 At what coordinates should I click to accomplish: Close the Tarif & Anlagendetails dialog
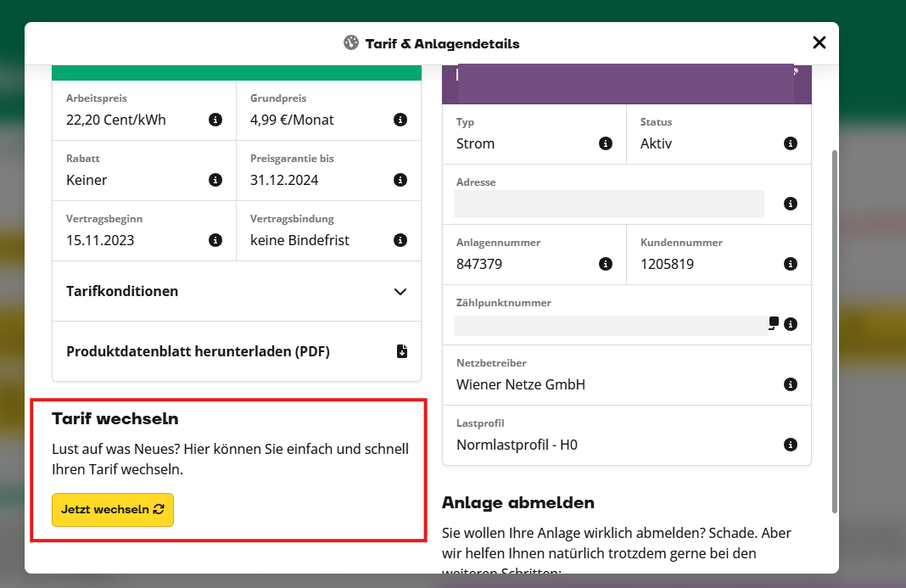click(819, 42)
